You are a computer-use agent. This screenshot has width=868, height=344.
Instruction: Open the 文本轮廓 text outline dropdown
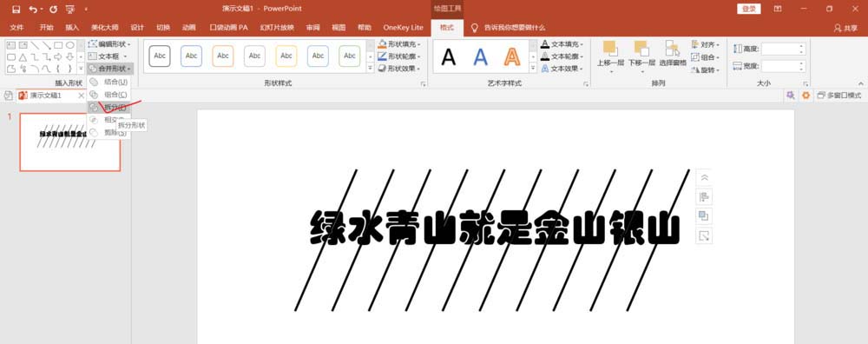click(562, 56)
